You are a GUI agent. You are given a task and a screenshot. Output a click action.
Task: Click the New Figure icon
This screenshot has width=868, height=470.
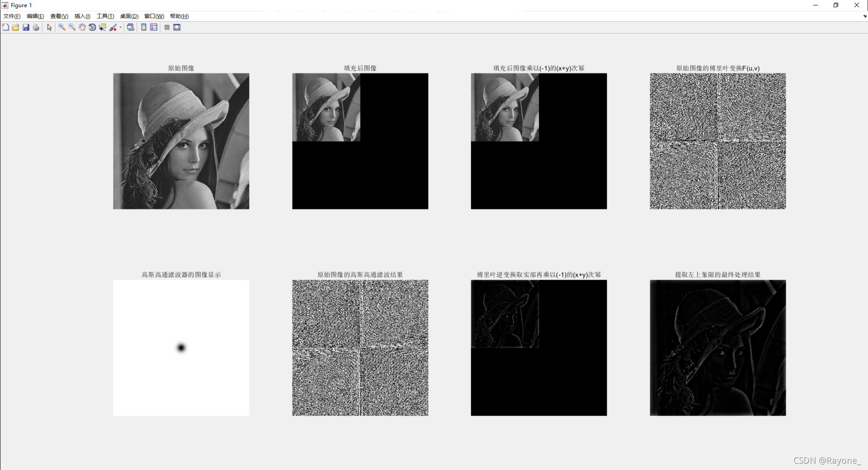[x=5, y=28]
